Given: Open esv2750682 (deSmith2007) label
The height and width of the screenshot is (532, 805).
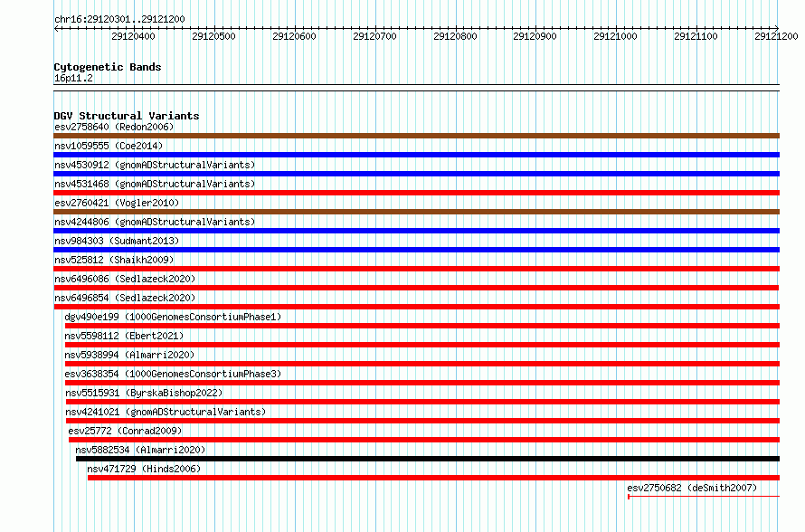Looking at the screenshot, I should coord(692,488).
